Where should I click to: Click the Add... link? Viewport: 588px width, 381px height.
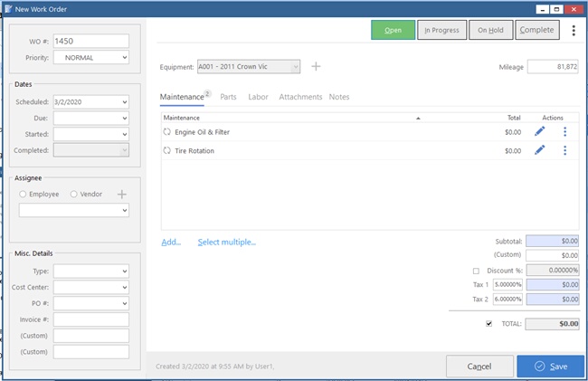(x=171, y=243)
